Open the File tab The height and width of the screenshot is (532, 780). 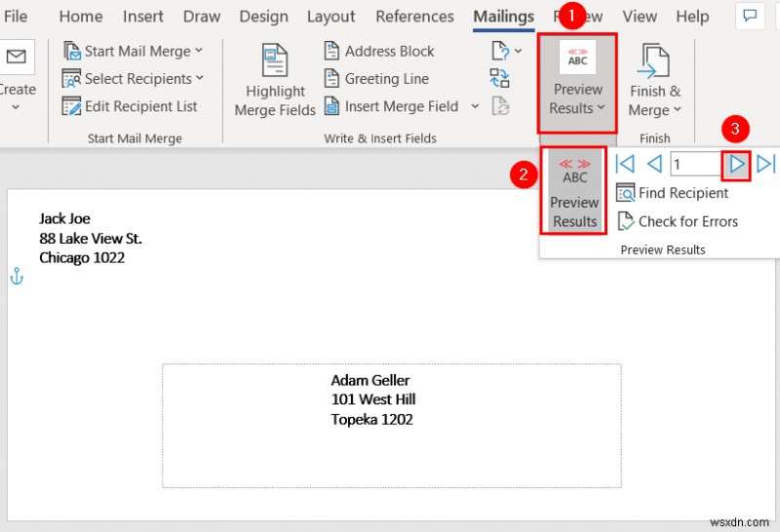point(15,17)
